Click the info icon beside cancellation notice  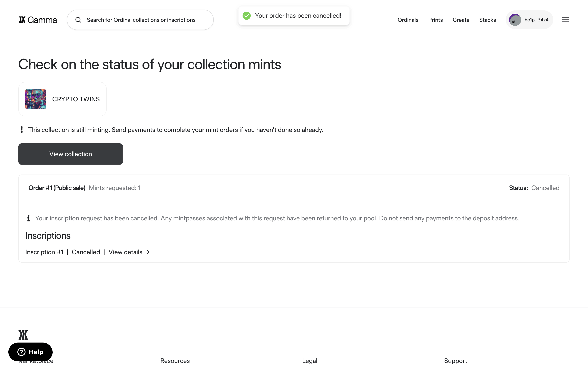pos(28,218)
